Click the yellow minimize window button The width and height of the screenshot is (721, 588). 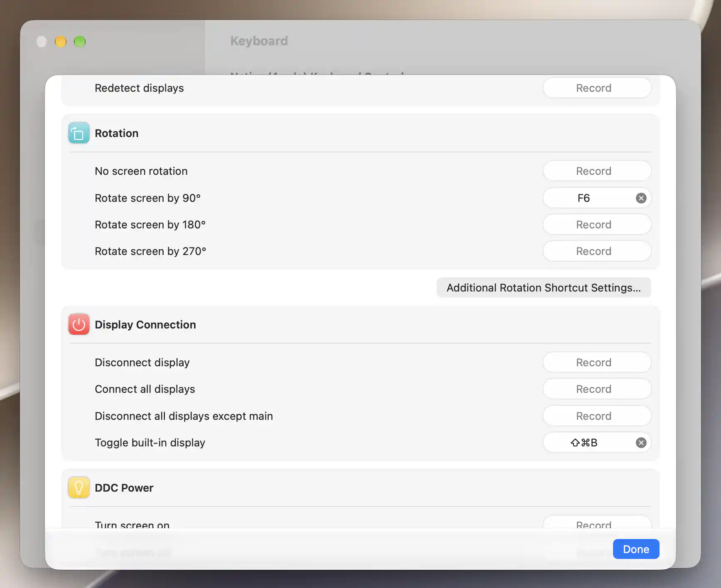[x=61, y=42]
